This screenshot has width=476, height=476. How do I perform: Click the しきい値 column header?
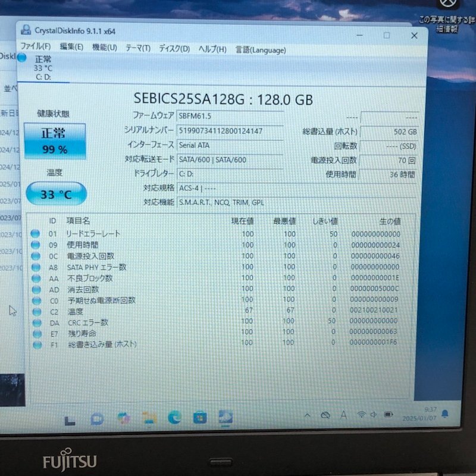pyautogui.click(x=325, y=221)
